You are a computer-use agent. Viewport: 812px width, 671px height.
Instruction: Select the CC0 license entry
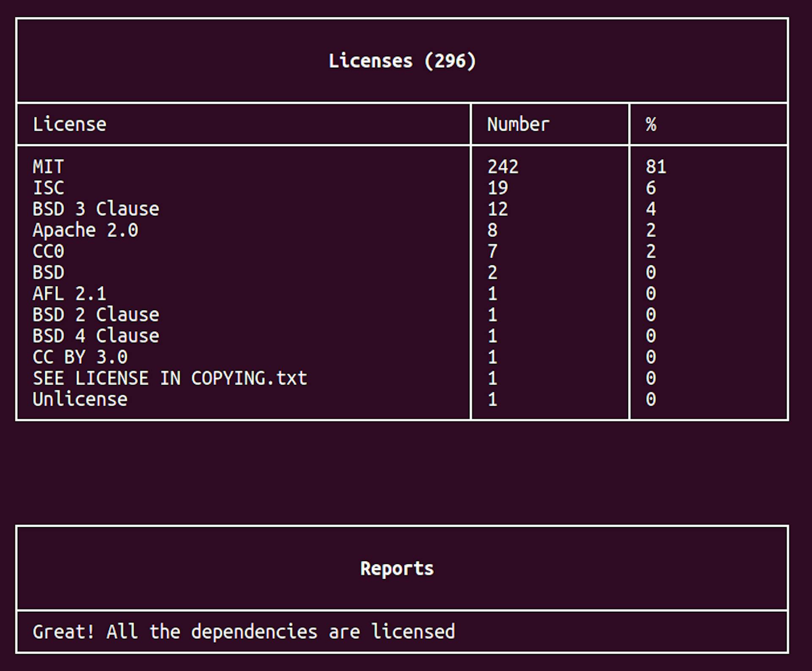[48, 251]
